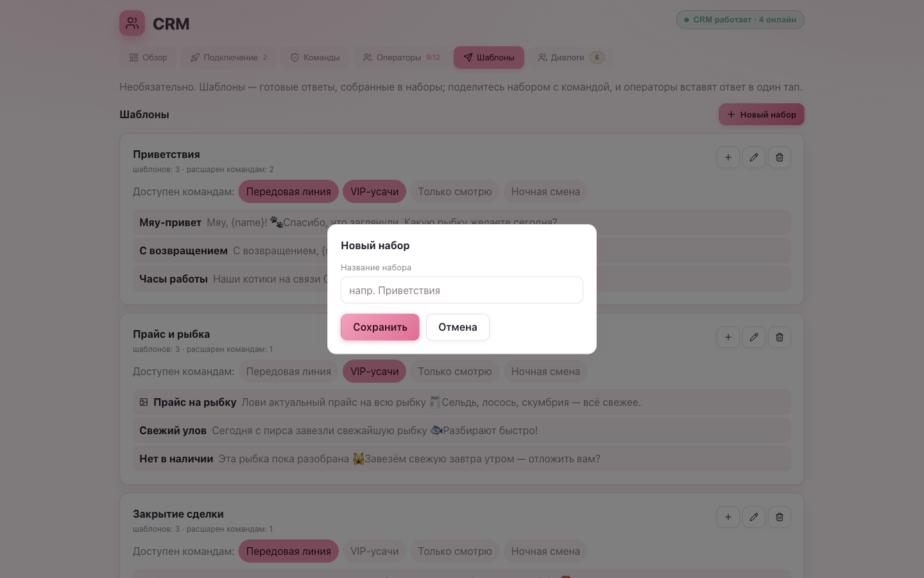
Task: Add a template to the Приветствия set
Action: (x=728, y=157)
